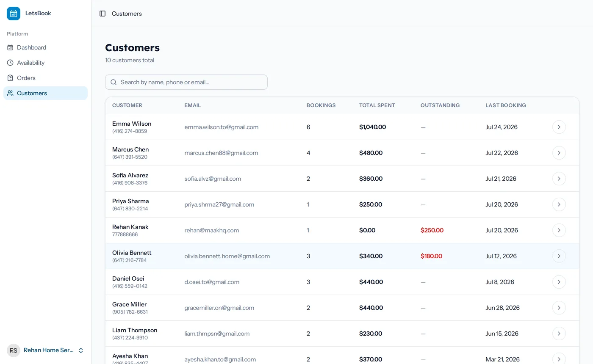The height and width of the screenshot is (364, 593).
Task: Select the Marcus Chen name
Action: click(130, 149)
